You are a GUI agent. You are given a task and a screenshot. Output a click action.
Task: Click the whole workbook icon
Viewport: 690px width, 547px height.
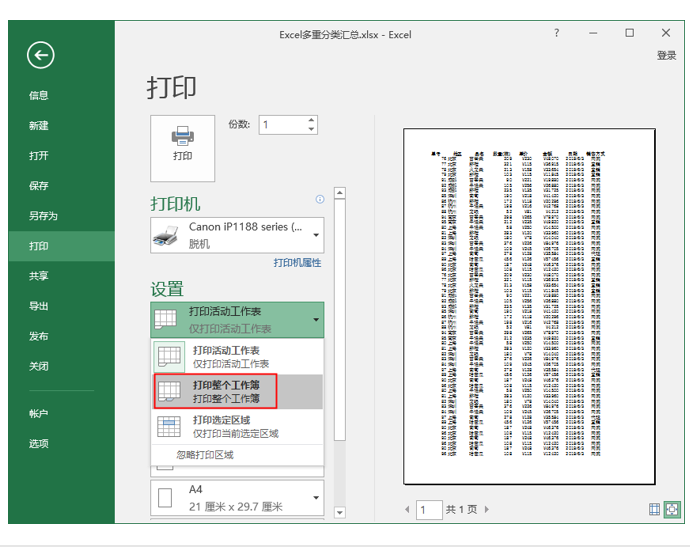169,391
